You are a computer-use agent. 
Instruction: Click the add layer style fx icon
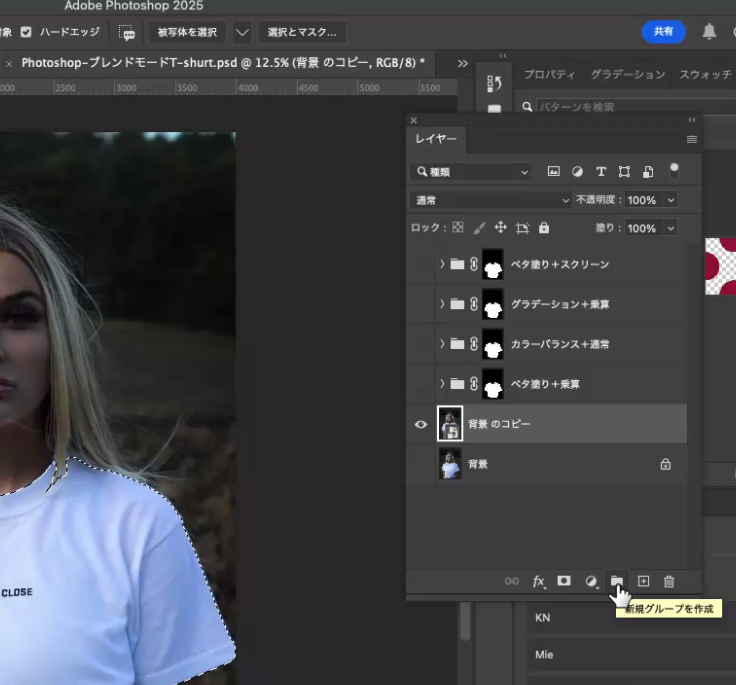tap(538, 581)
